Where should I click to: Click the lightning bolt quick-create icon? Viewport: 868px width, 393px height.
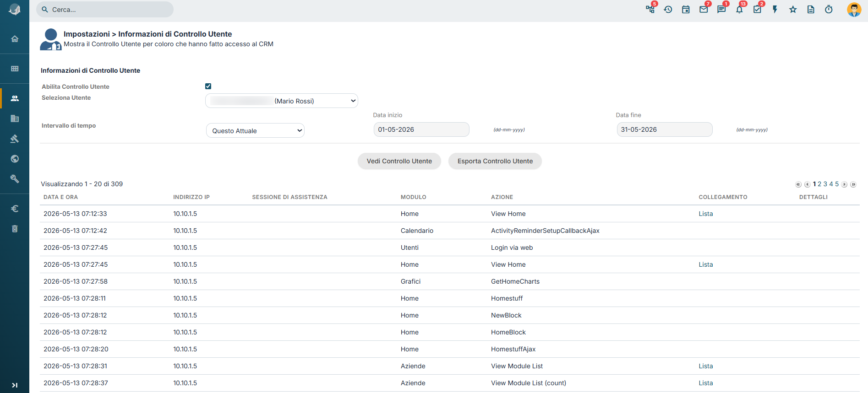(775, 10)
